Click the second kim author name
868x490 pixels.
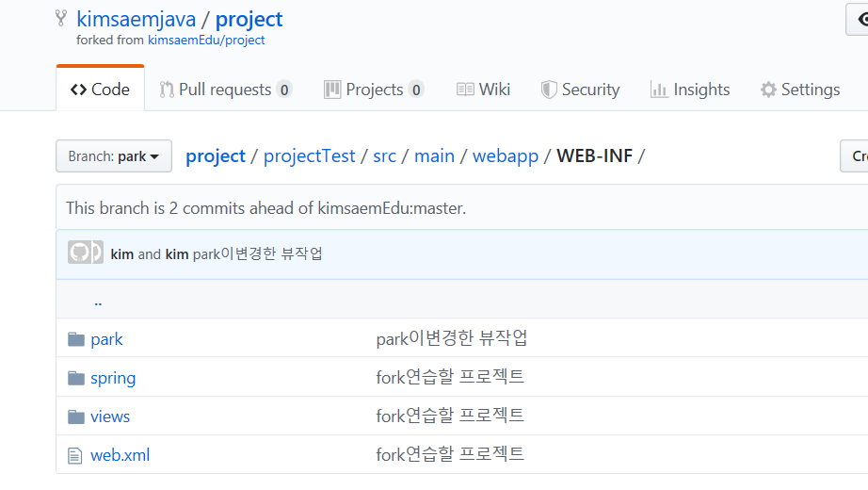coord(177,254)
